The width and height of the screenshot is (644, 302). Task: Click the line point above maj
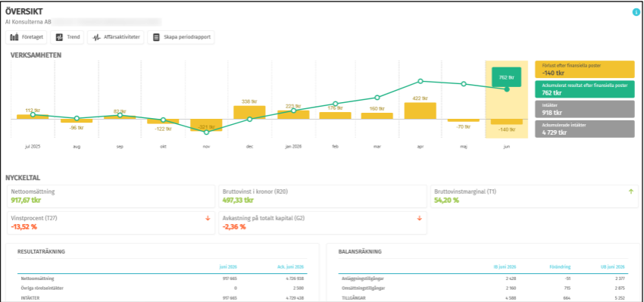pyautogui.click(x=463, y=84)
